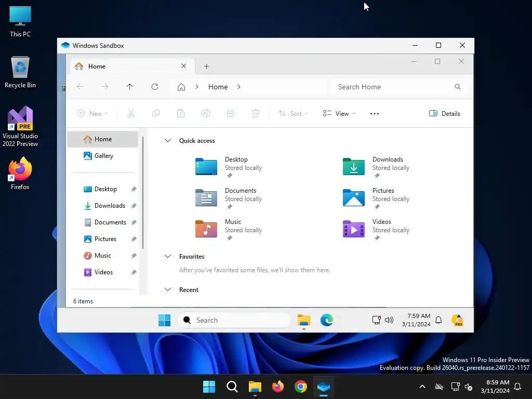The width and height of the screenshot is (532, 399).
Task: Navigate up one folder level
Action: tap(129, 87)
